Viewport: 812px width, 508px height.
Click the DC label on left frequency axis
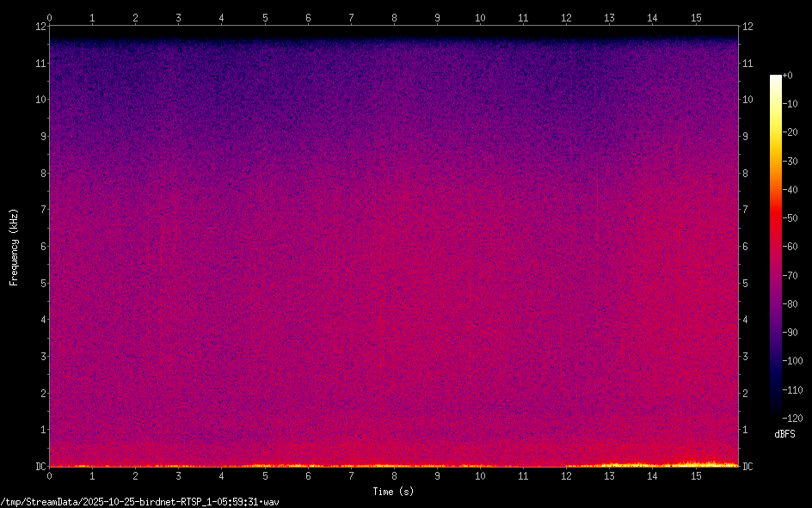click(40, 467)
